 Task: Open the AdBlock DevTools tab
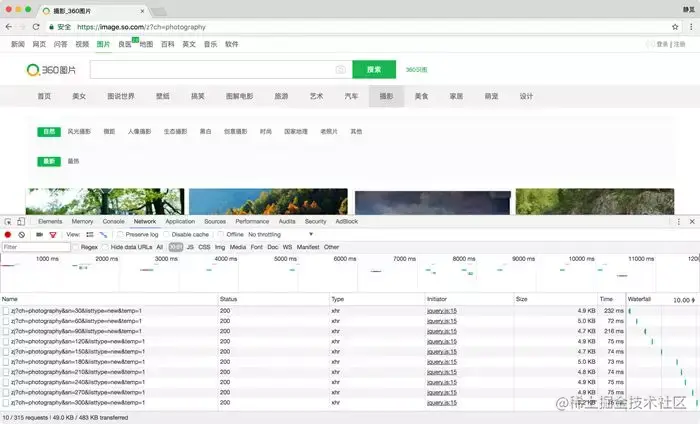pyautogui.click(x=346, y=221)
